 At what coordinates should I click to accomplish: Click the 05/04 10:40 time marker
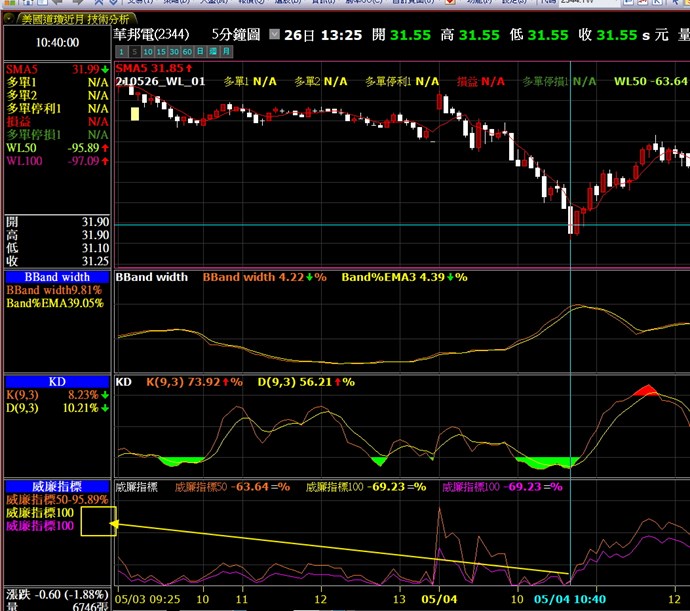(570, 598)
